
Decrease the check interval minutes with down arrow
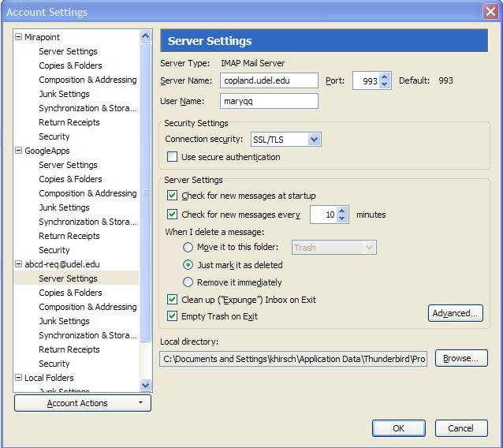pos(342,218)
